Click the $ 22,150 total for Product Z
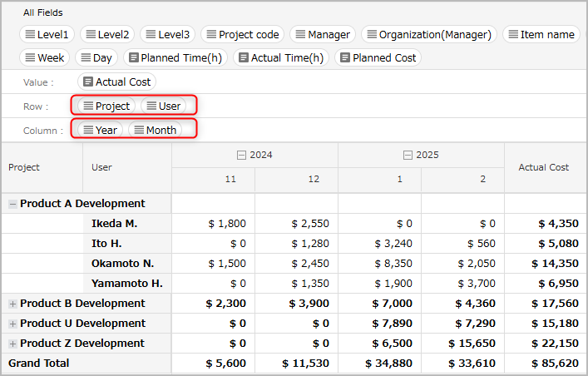This screenshot has height=376, width=588. (x=546, y=343)
